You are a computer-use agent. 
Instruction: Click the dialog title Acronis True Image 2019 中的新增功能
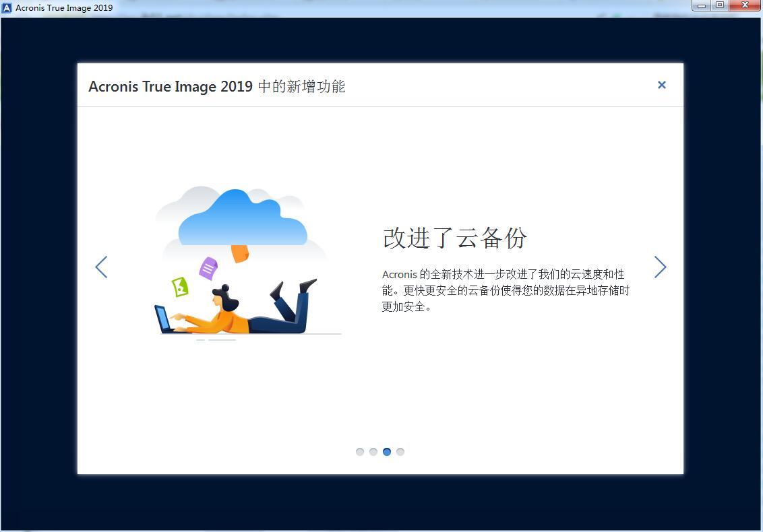(x=217, y=86)
